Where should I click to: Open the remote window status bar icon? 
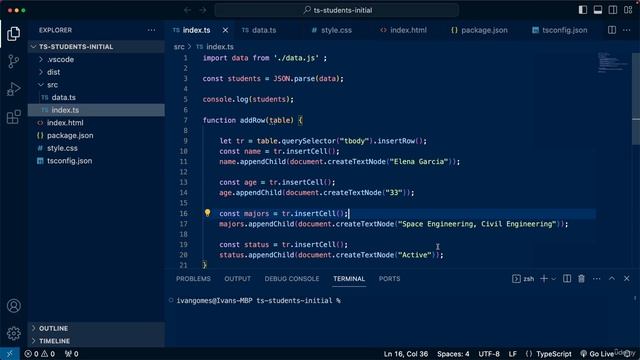[10, 354]
